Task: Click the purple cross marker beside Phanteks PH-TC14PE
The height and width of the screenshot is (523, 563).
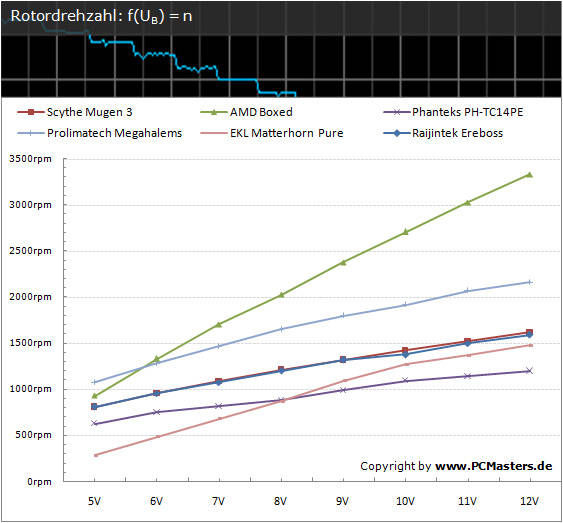Action: pyautogui.click(x=397, y=112)
